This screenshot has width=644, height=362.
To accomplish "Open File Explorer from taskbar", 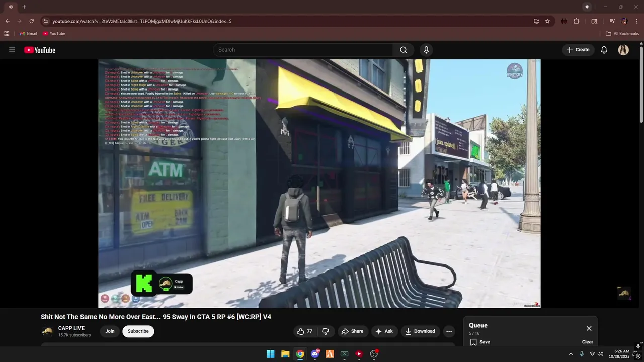I will 285,354.
